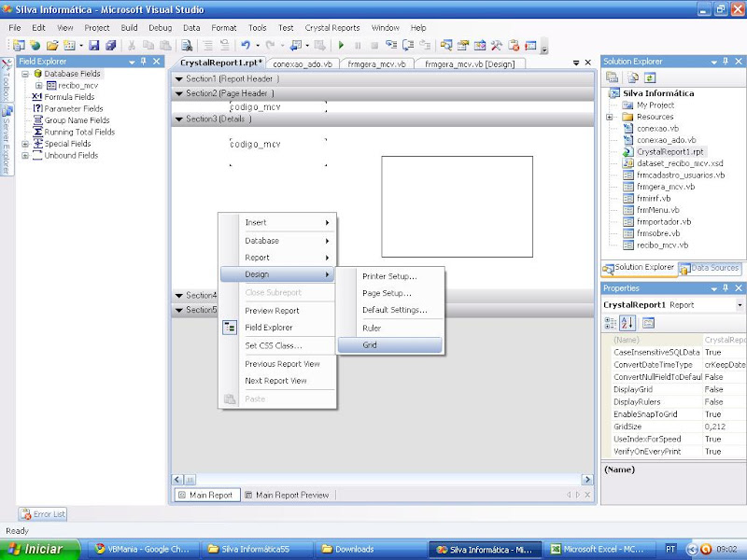
Task: Click the Find in Files icon
Action: [x=187, y=45]
